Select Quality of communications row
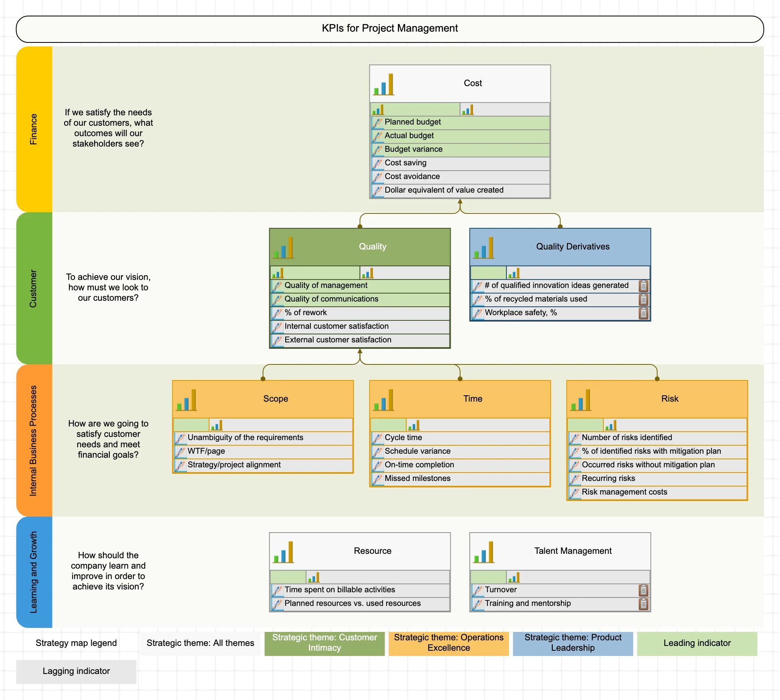 point(360,300)
